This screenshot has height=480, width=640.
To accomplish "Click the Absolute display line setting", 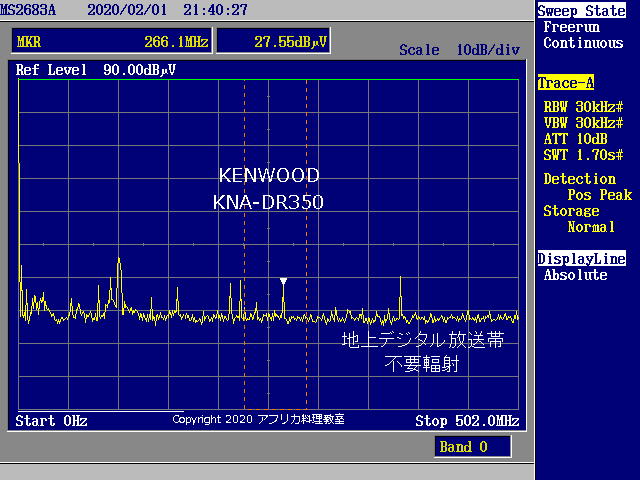I will [x=576, y=275].
